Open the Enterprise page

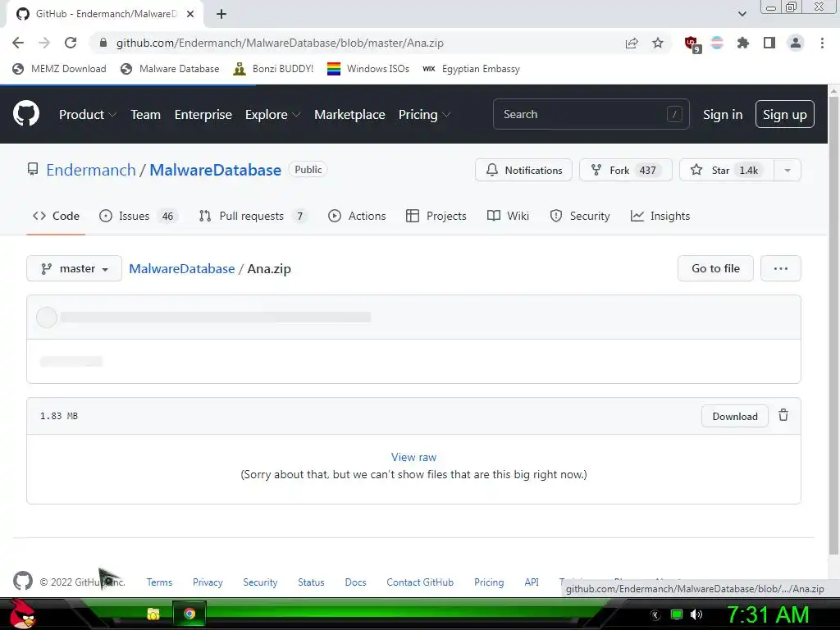coord(203,114)
